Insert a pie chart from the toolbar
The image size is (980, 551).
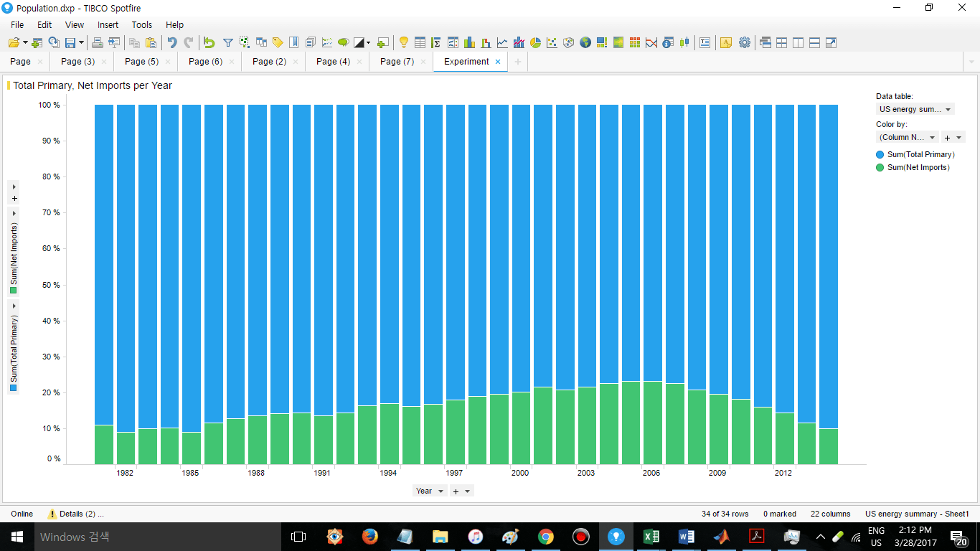click(535, 42)
